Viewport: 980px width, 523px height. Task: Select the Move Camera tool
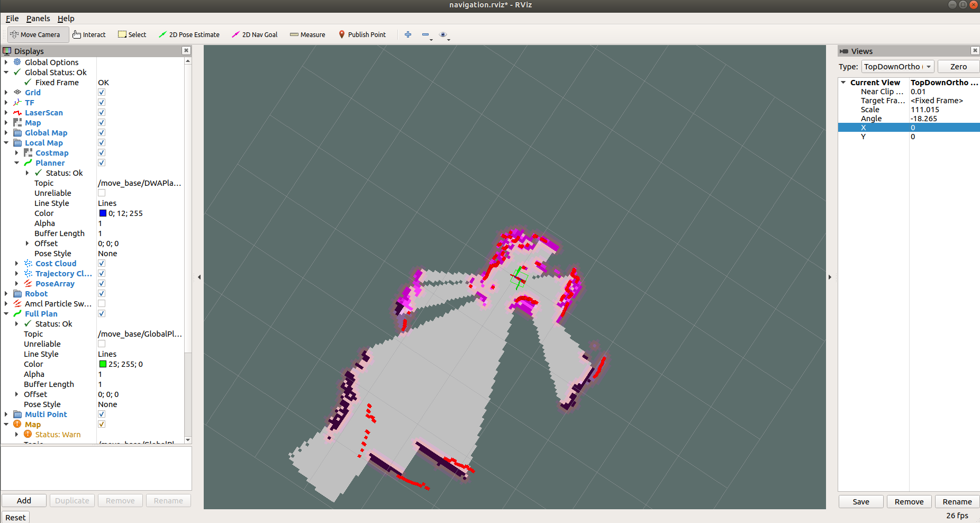tap(38, 34)
